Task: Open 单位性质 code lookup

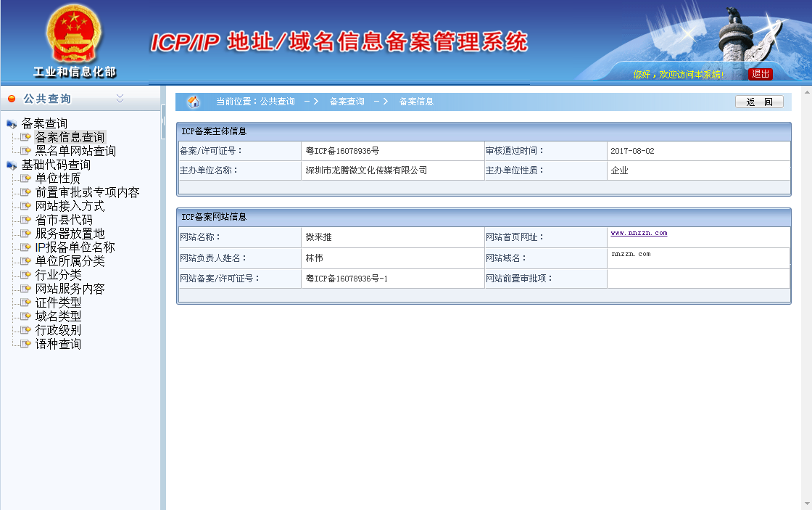Action: [x=58, y=178]
